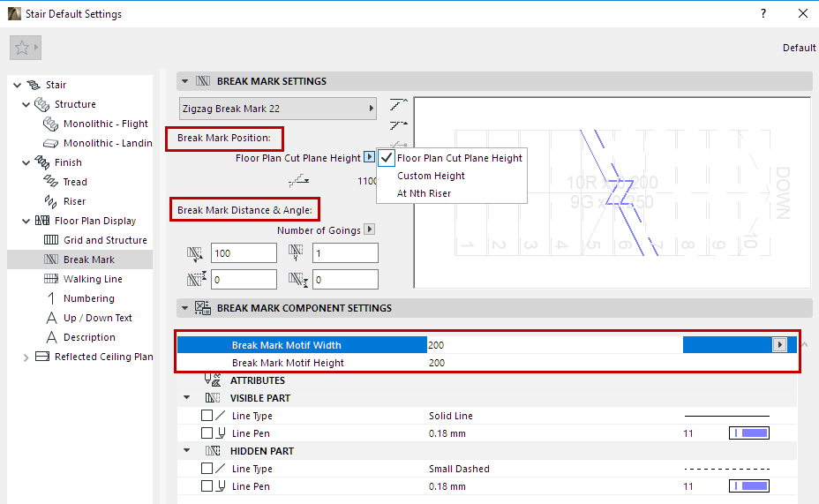Click the Structure tree icon

(x=41, y=104)
